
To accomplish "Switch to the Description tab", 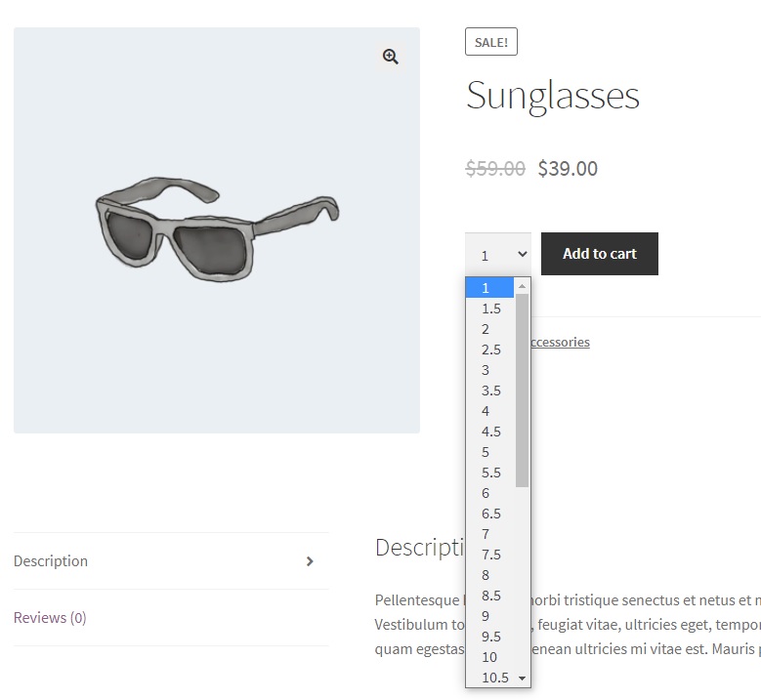I will (51, 561).
